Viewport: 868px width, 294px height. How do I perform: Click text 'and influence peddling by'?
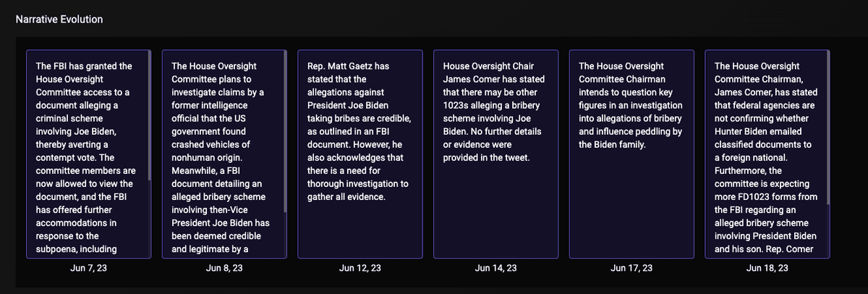tap(630, 132)
